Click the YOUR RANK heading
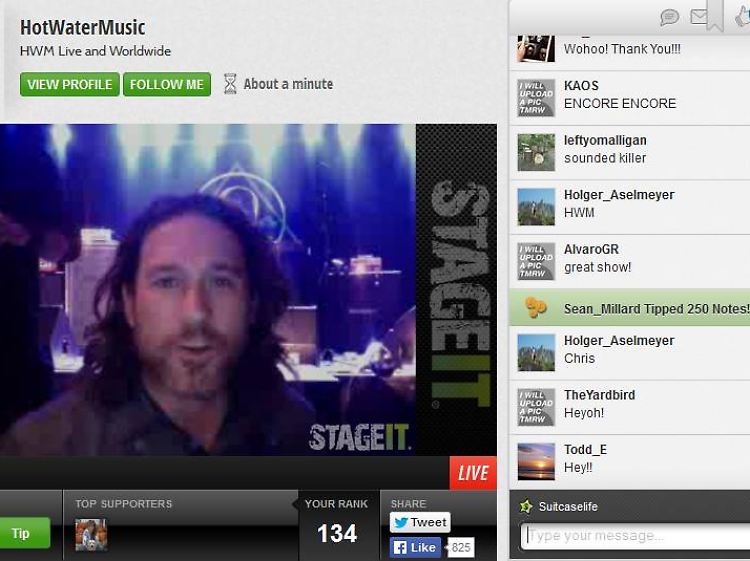 [336, 504]
